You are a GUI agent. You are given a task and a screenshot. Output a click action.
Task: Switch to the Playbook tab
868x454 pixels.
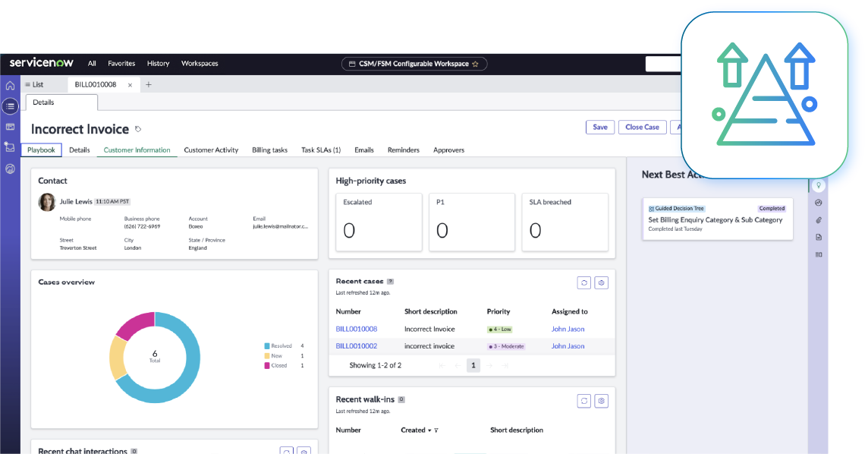coord(41,150)
